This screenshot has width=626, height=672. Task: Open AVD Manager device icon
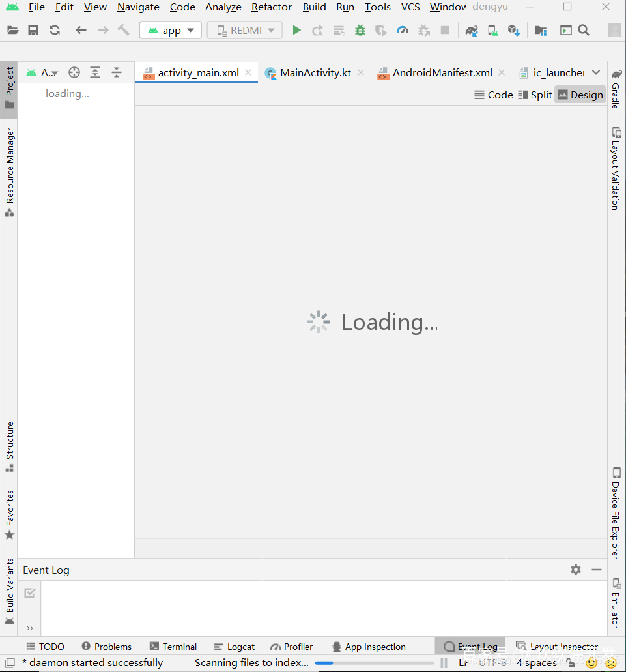[493, 31]
